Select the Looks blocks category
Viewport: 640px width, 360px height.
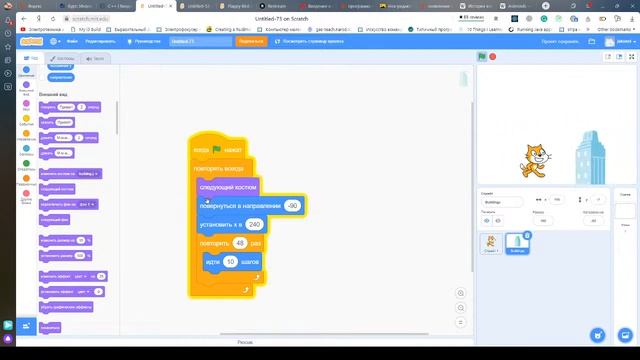[26, 87]
